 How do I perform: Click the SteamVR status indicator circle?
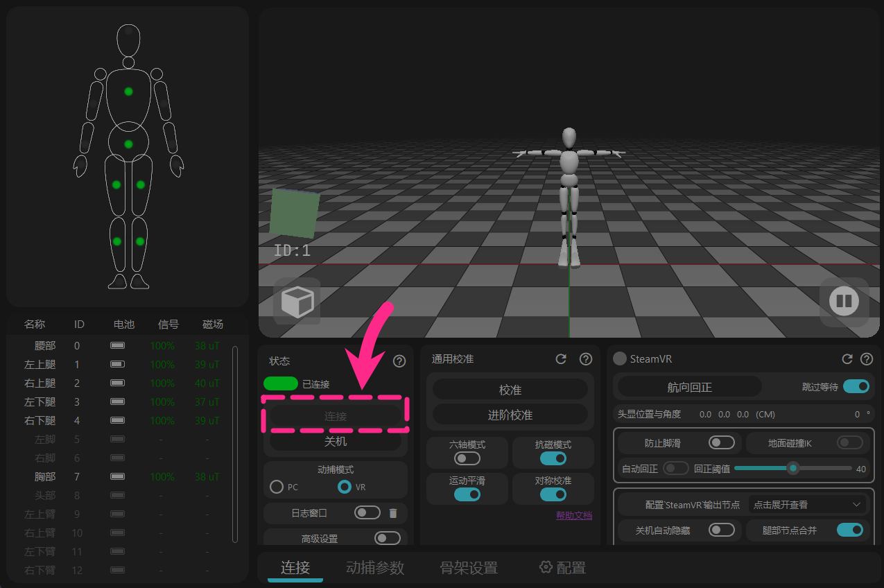pos(620,358)
